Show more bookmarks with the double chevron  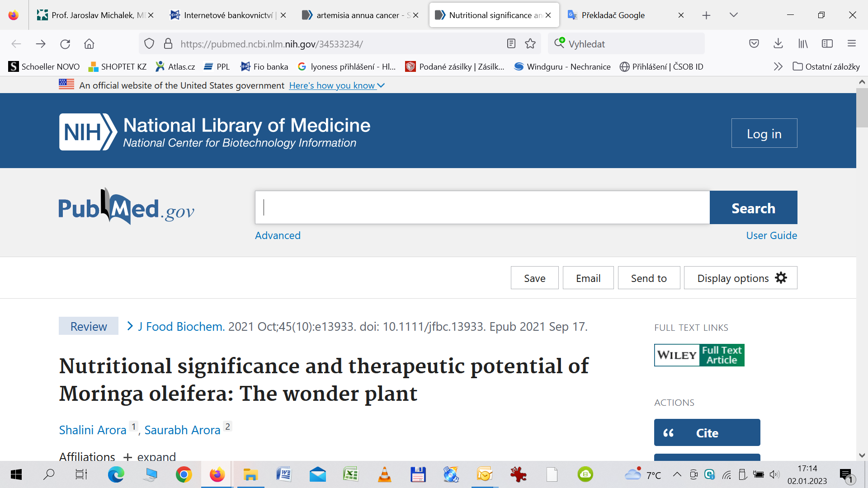click(778, 67)
